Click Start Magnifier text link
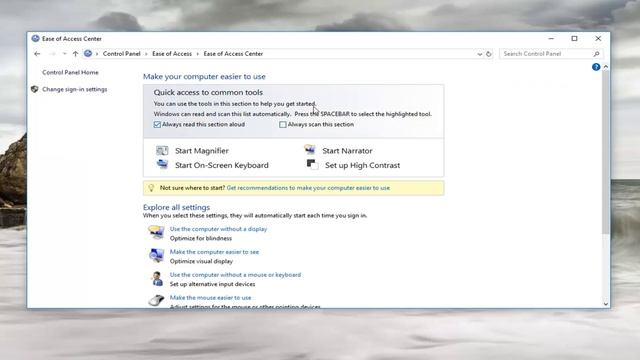 202,151
